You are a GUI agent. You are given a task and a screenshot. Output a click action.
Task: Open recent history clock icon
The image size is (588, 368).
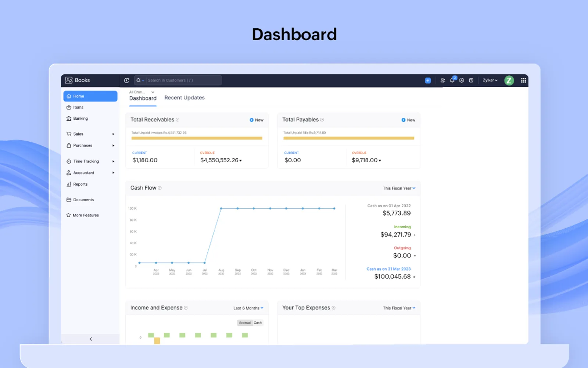126,81
